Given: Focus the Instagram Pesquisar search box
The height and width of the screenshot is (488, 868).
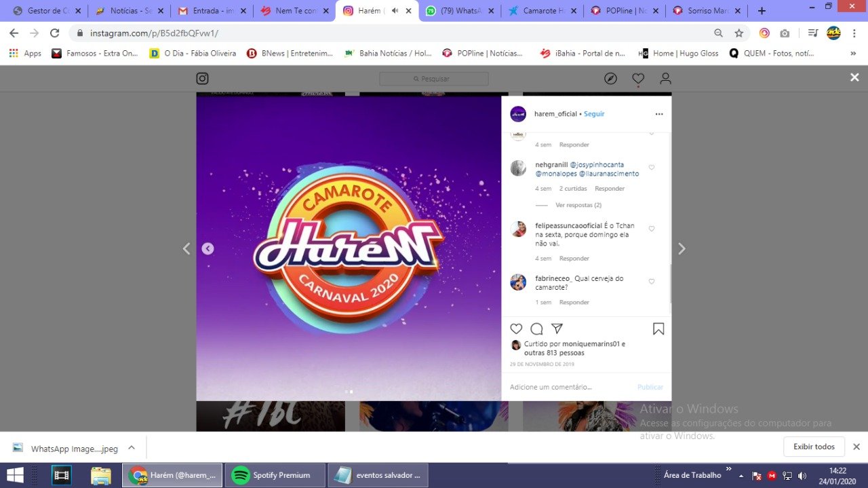Looking at the screenshot, I should [434, 79].
